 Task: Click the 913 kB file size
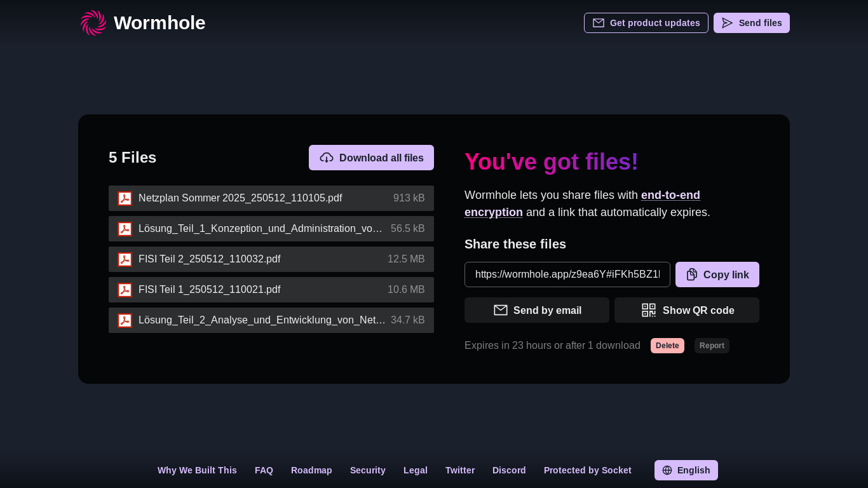(409, 198)
